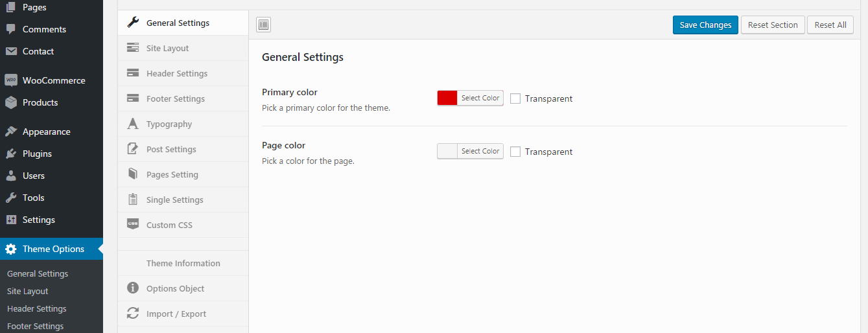Enable Transparent for the Primary color
Screen dimensions: 868x333
pos(515,98)
